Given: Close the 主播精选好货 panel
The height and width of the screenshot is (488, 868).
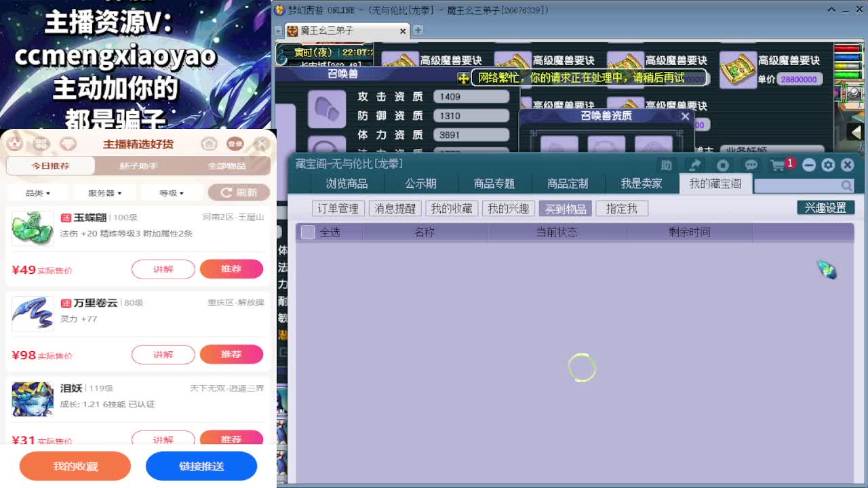Looking at the screenshot, I should coord(262,144).
